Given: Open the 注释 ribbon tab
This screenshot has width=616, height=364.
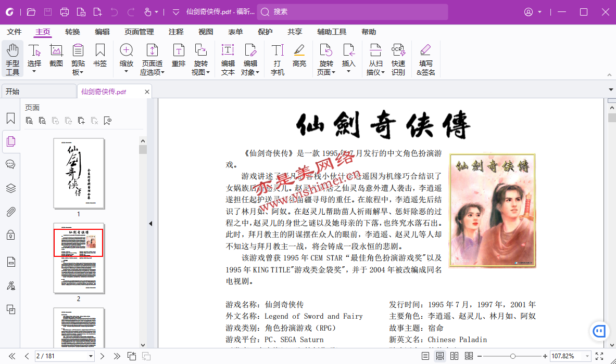Looking at the screenshot, I should coord(176,32).
